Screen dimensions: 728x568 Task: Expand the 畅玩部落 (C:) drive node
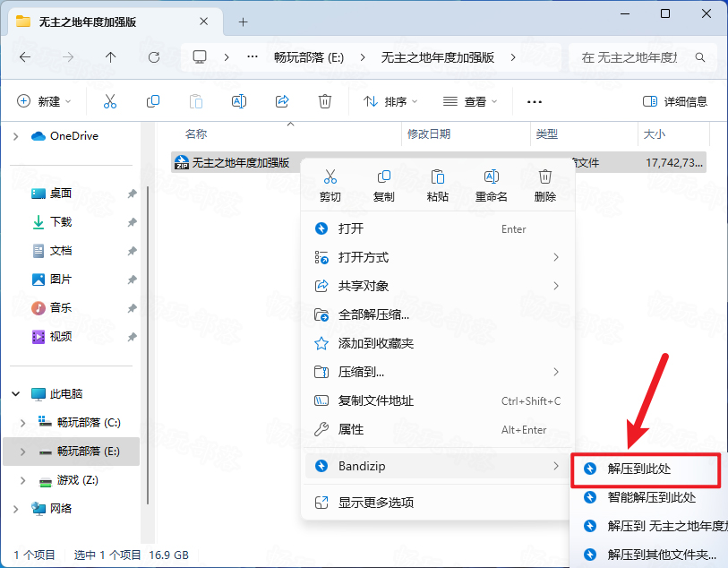(22, 423)
